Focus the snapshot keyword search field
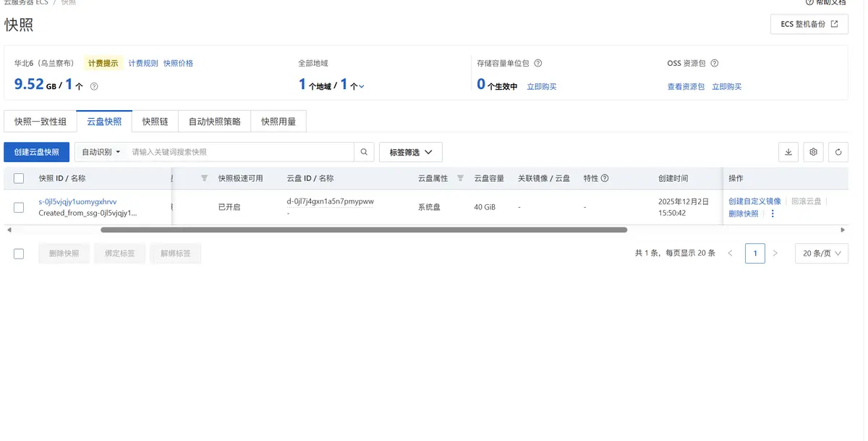The image size is (868, 441). [240, 152]
